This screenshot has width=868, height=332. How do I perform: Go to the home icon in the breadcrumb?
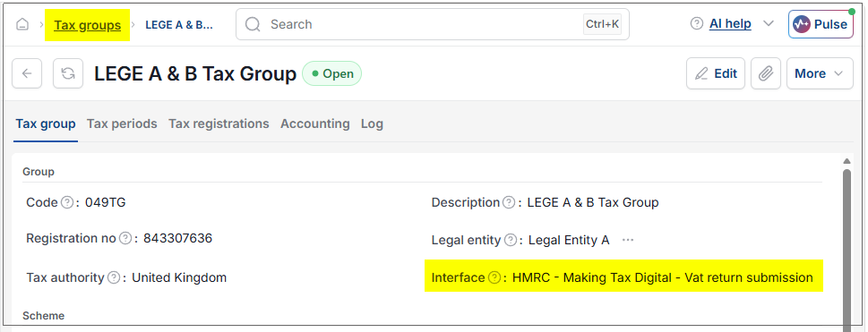click(22, 25)
